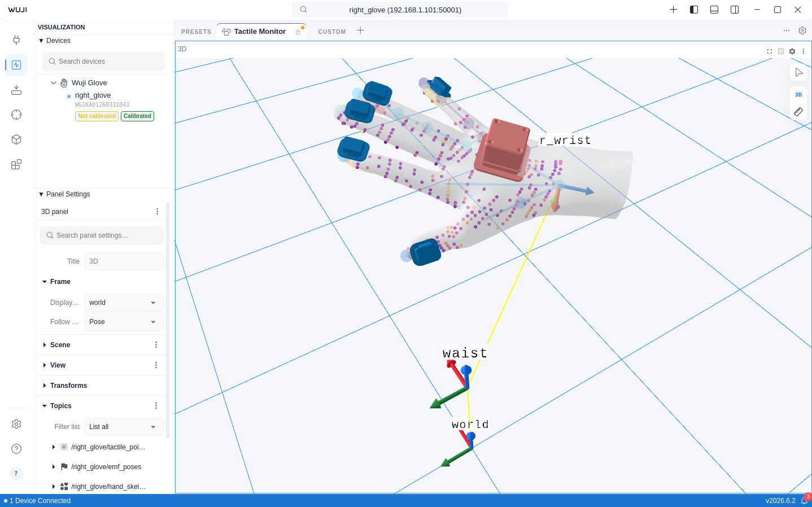
Task: Collapse the Devices section
Action: 41,41
